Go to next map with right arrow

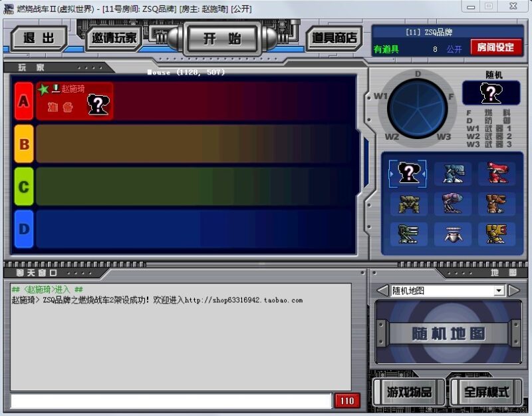[x=514, y=291]
